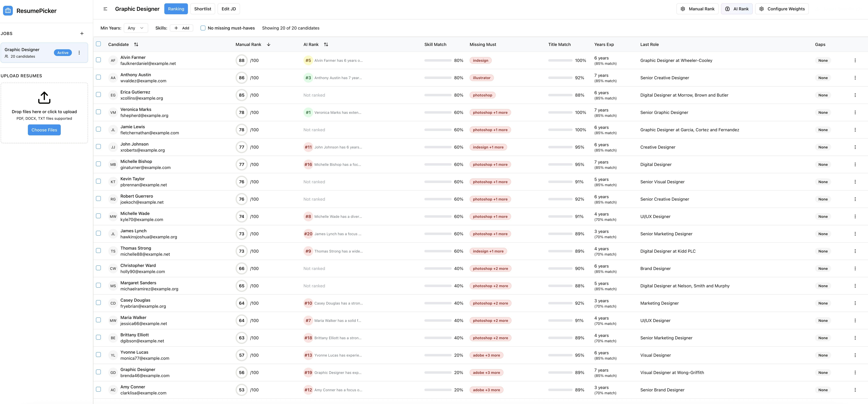Open row actions for Alvin Farmer
The width and height of the screenshot is (868, 404).
[x=855, y=61]
